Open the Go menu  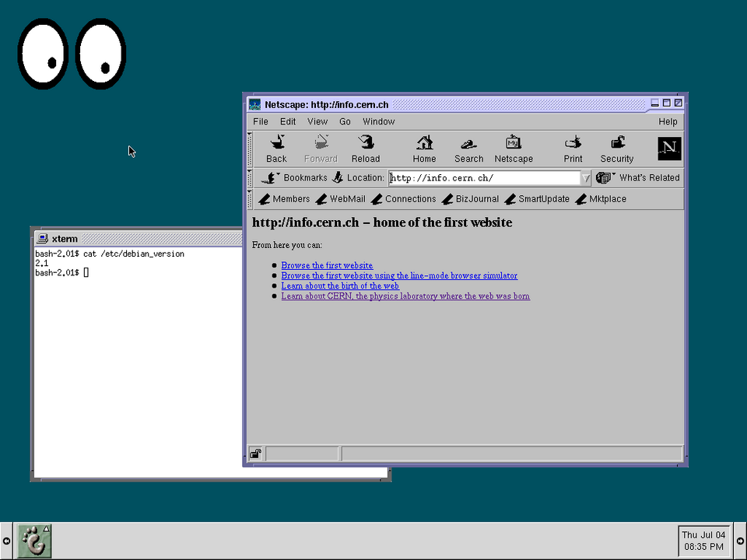(x=345, y=121)
